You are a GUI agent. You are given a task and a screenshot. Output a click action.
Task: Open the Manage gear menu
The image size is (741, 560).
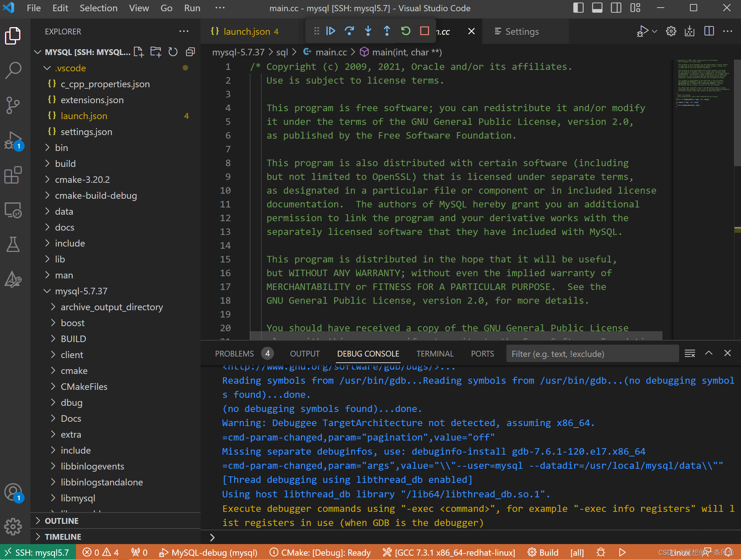pos(13,527)
